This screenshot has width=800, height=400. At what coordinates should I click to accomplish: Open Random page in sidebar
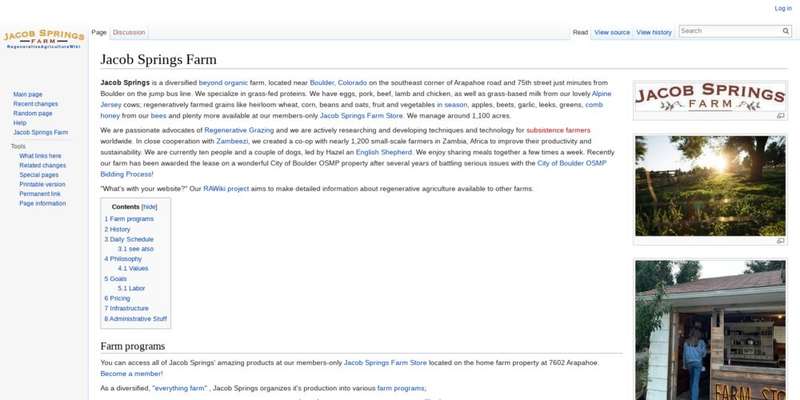click(x=33, y=113)
